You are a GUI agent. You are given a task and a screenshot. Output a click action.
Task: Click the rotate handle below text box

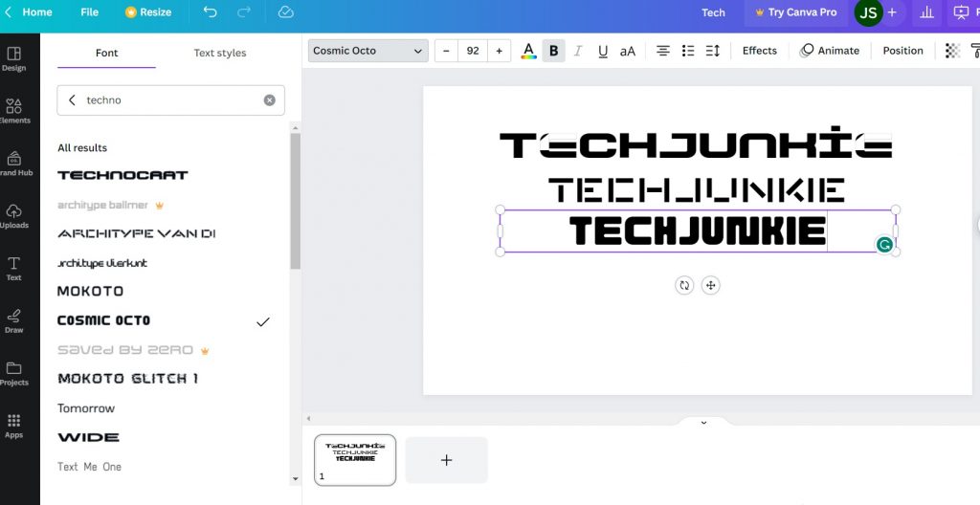(x=683, y=285)
